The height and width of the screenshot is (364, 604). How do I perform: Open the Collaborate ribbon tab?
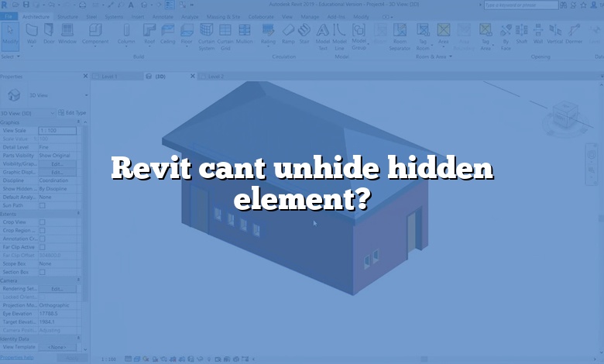pos(261,17)
